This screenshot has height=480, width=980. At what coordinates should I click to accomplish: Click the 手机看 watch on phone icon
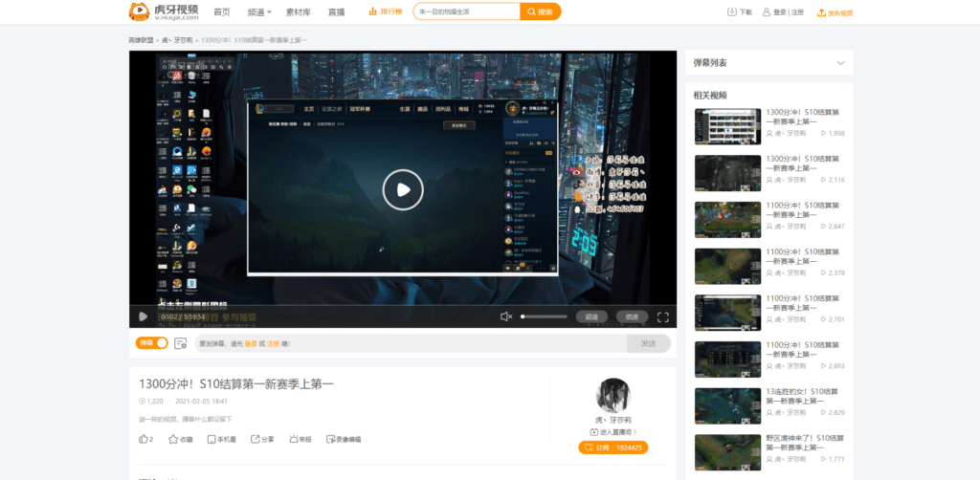point(212,439)
